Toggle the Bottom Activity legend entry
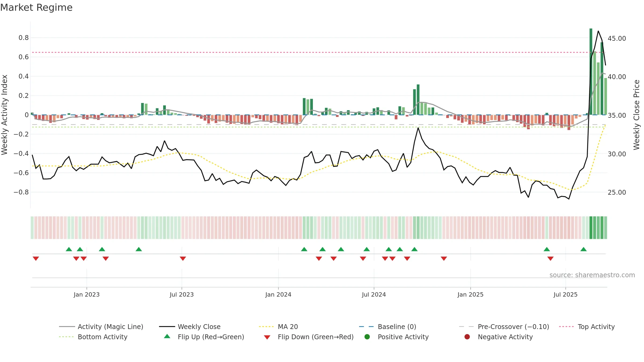 coord(93,337)
